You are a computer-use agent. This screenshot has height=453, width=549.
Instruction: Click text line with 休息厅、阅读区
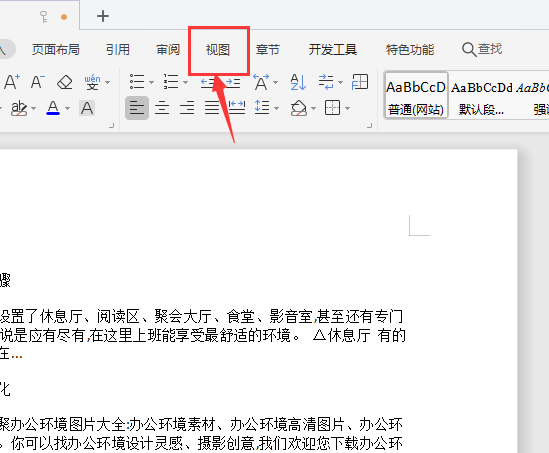click(202, 316)
